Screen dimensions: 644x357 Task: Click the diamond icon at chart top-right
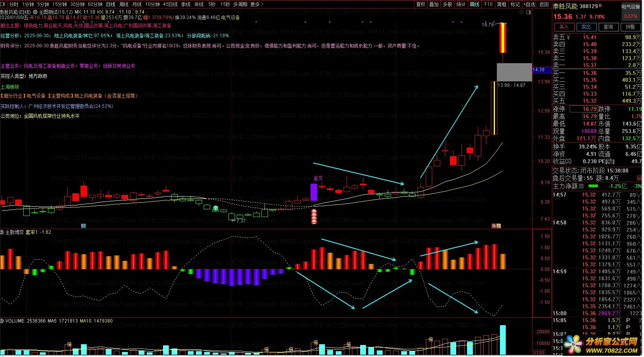pos(521,12)
